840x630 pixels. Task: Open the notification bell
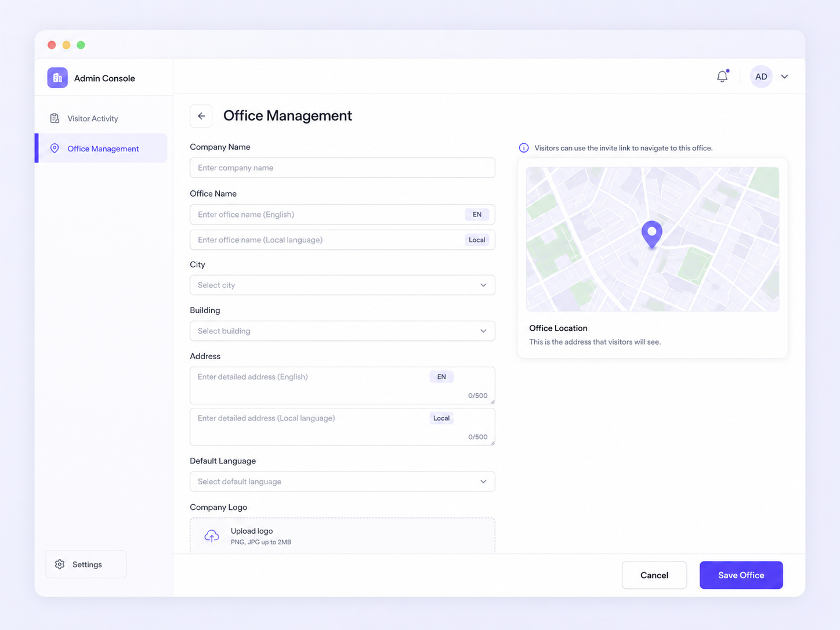click(722, 76)
